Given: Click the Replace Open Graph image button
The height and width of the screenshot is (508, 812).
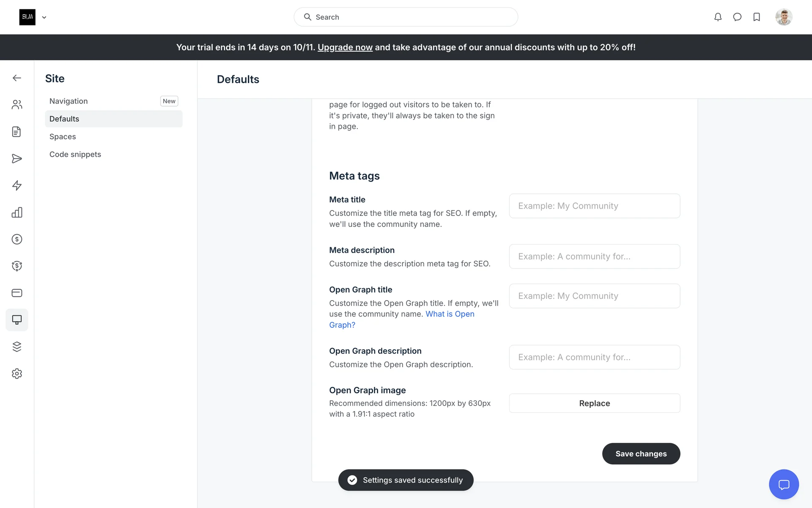Looking at the screenshot, I should pyautogui.click(x=594, y=403).
